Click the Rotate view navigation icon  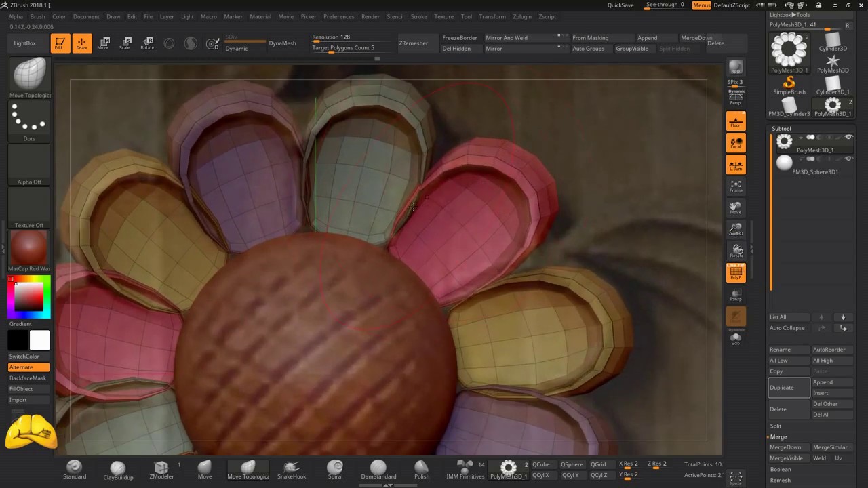click(x=736, y=251)
